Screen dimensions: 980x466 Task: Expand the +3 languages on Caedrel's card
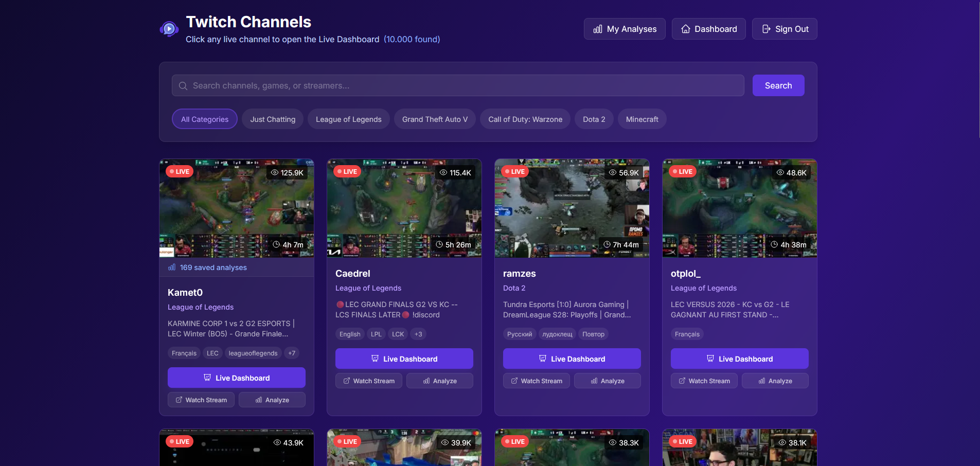click(418, 334)
